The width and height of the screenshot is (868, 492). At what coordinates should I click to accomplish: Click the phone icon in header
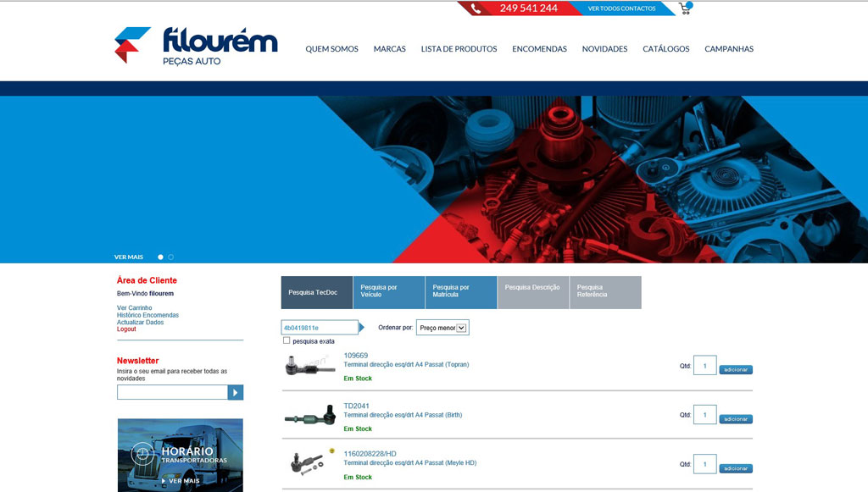click(x=476, y=8)
